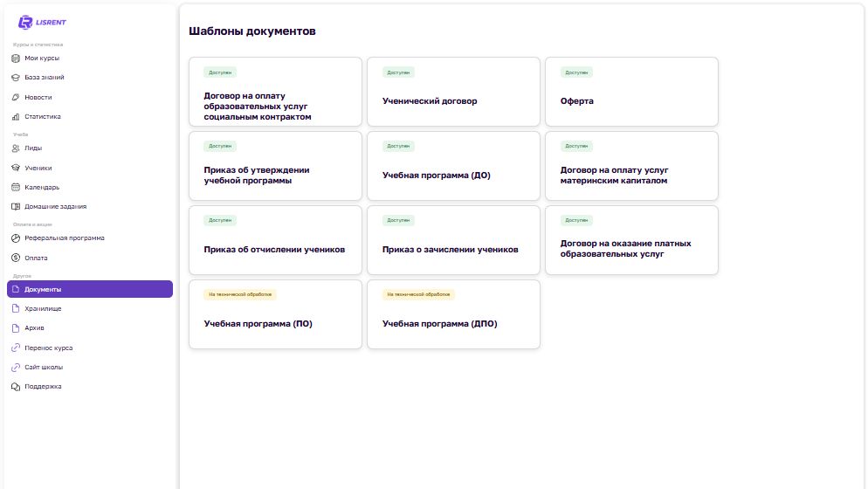Click Доступен badge on Учебная программа (ДО)
This screenshot has width=868, height=489.
click(398, 146)
